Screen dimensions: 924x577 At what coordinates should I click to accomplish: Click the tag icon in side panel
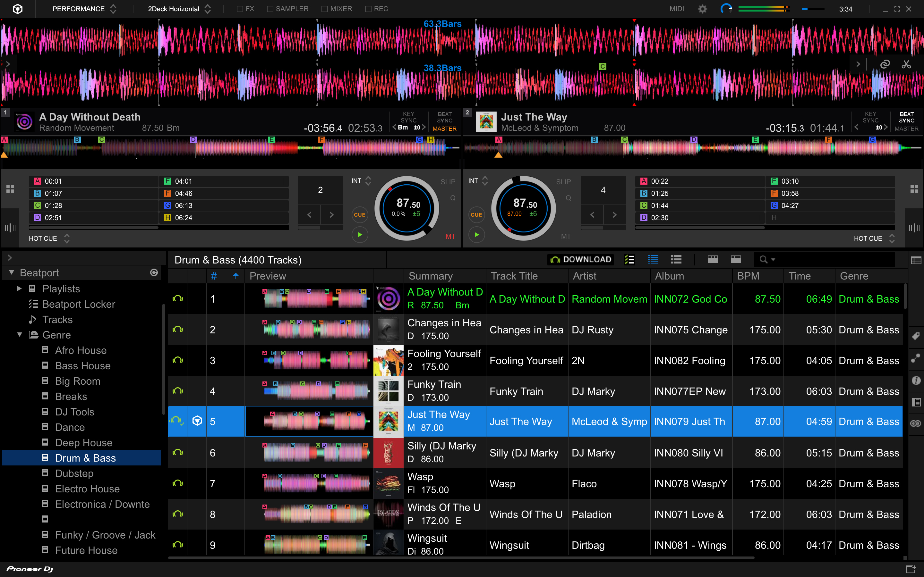[916, 336]
